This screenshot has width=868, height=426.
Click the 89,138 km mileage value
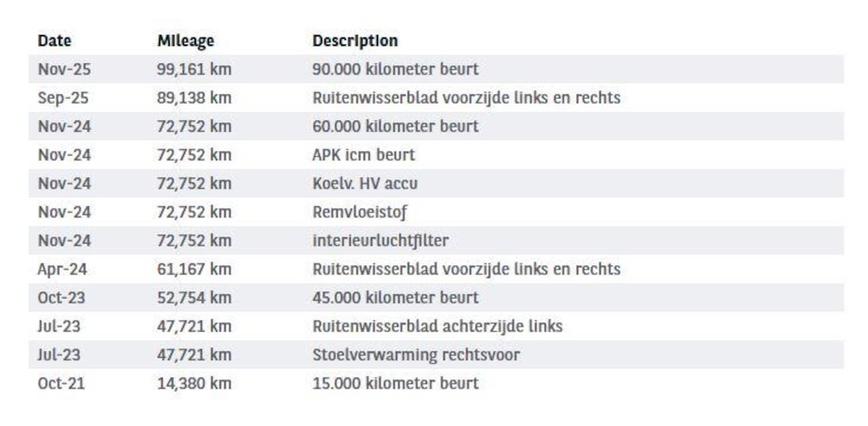tap(194, 98)
